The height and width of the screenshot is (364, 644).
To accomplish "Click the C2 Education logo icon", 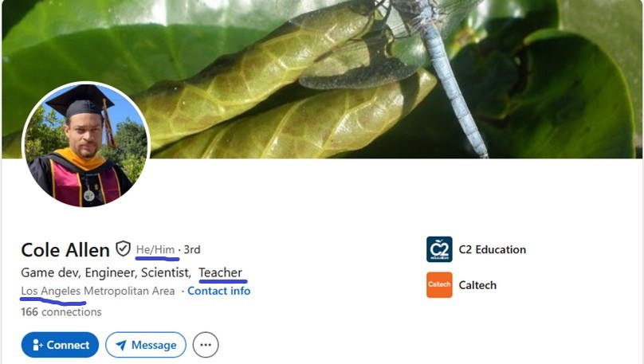I will [x=439, y=249].
